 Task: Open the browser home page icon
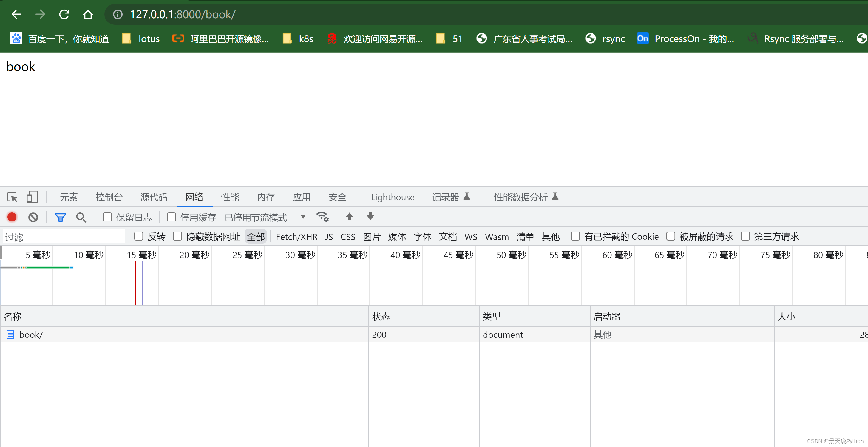(x=88, y=14)
